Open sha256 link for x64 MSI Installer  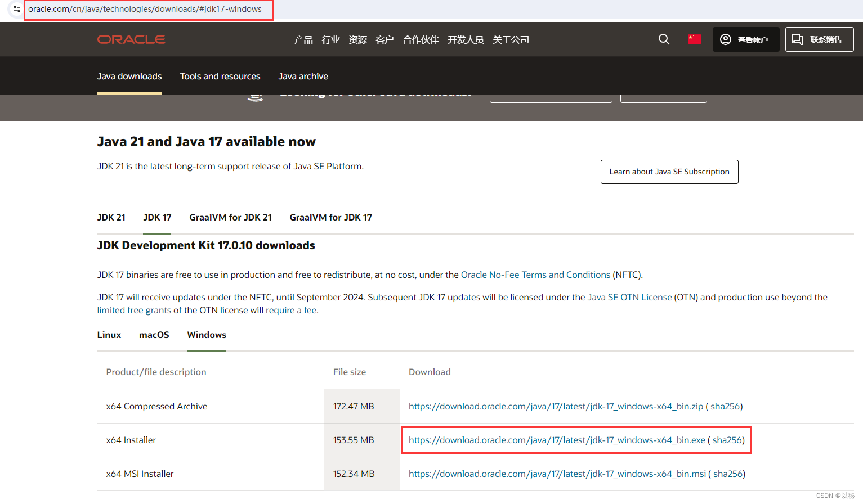(728, 474)
